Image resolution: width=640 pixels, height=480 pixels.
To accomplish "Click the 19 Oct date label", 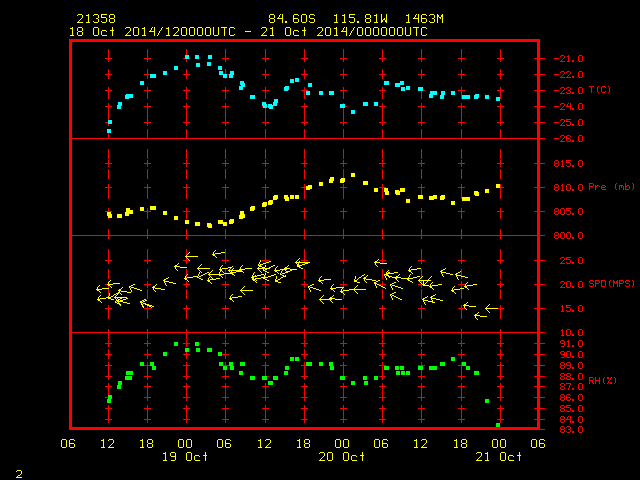I will 185,457.
